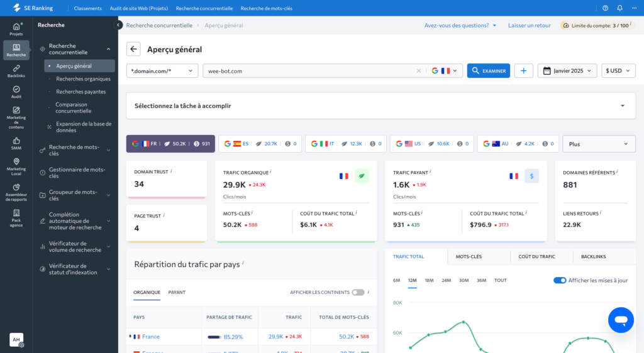The height and width of the screenshot is (353, 644).
Task: Select the 24M time range
Action: click(x=446, y=280)
